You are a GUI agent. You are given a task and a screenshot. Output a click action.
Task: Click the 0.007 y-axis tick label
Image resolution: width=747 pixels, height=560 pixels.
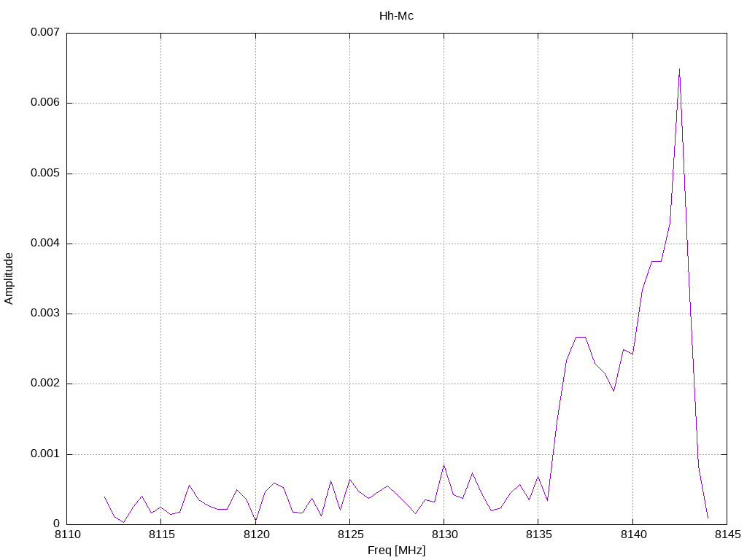[x=45, y=32]
